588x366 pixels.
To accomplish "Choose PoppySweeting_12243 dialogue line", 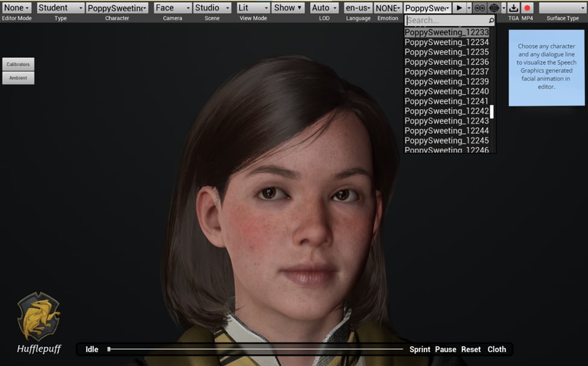I will click(x=446, y=121).
